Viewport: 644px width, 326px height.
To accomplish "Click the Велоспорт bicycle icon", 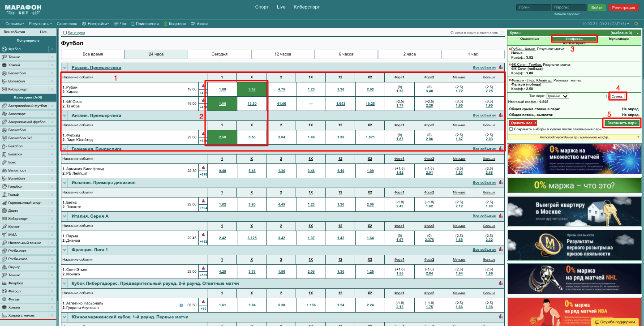I will click(x=4, y=170).
